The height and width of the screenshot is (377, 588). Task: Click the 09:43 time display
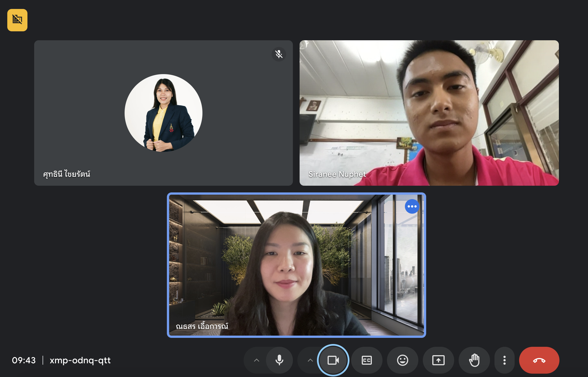24,360
